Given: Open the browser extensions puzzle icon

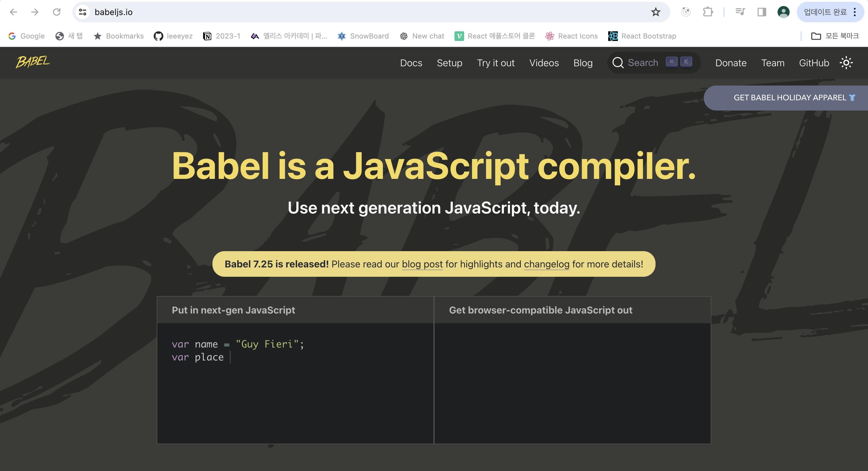Looking at the screenshot, I should 708,12.
